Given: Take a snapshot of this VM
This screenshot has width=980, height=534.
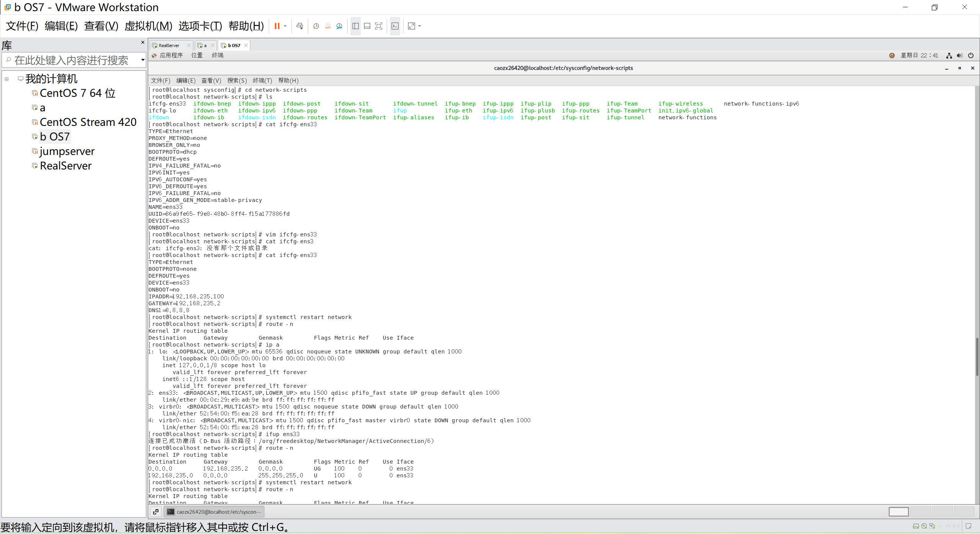Looking at the screenshot, I should tap(316, 26).
